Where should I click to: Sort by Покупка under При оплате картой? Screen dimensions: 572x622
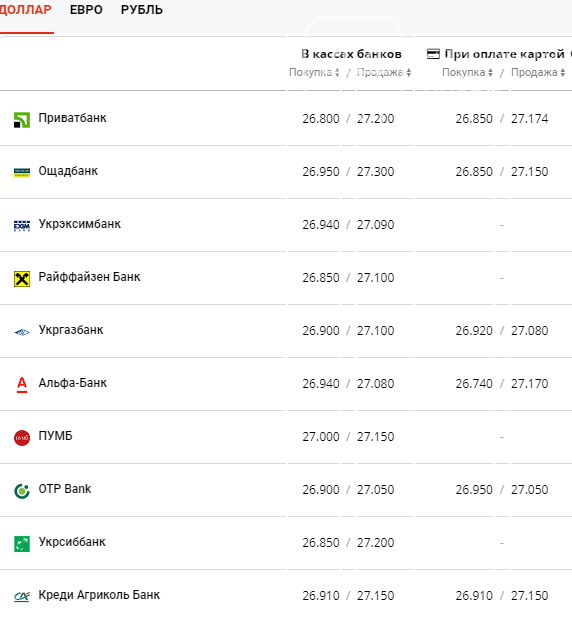click(x=467, y=72)
